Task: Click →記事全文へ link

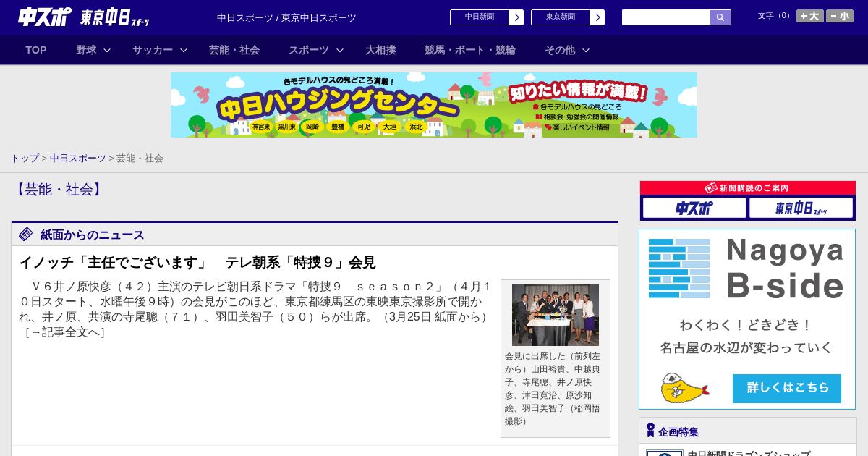Action: (x=65, y=332)
